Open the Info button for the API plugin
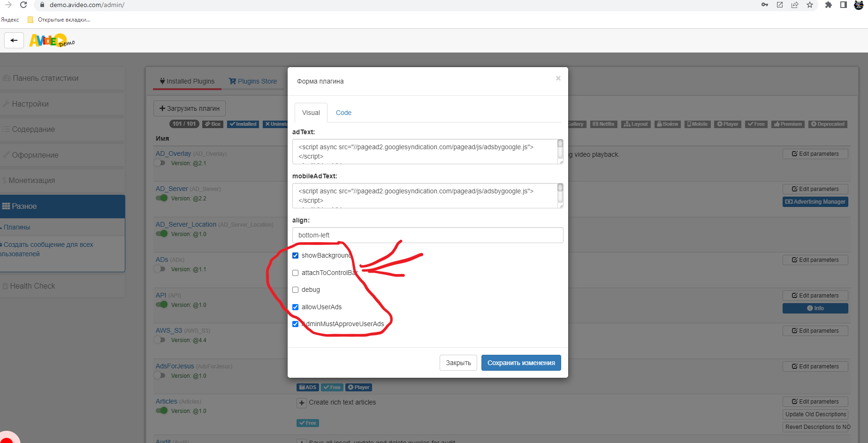This screenshot has width=868, height=443. click(815, 308)
